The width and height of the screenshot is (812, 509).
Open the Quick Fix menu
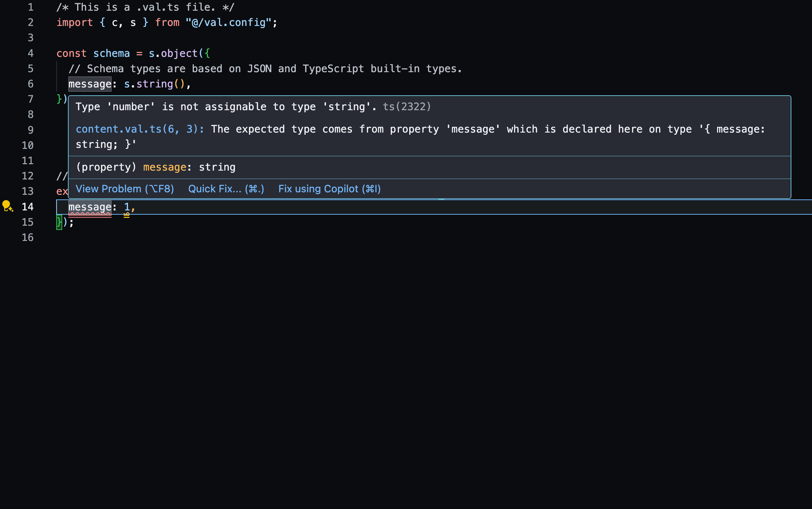pos(226,189)
